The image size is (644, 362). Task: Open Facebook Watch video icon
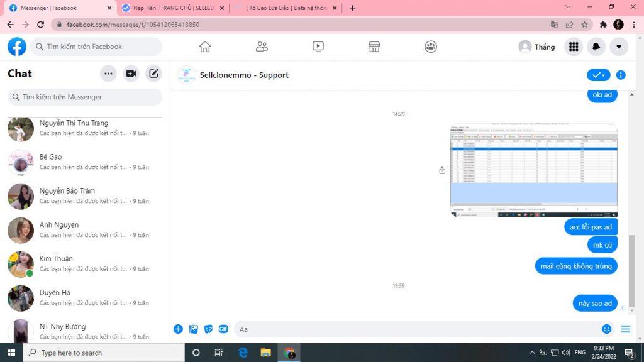point(318,47)
